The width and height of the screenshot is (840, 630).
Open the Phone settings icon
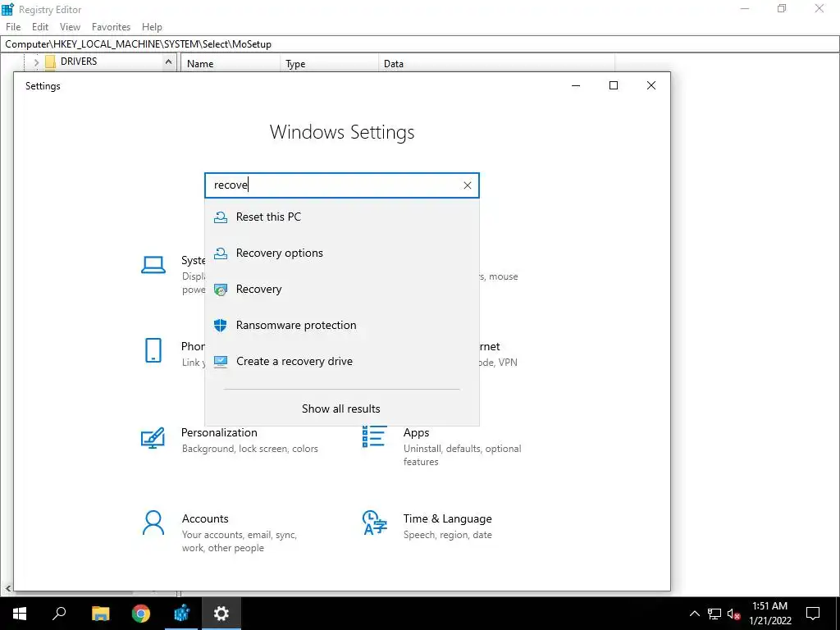pyautogui.click(x=153, y=350)
